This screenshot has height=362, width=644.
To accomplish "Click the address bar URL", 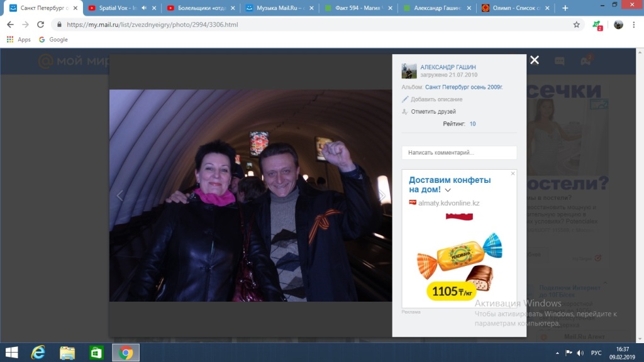I will [x=152, y=25].
